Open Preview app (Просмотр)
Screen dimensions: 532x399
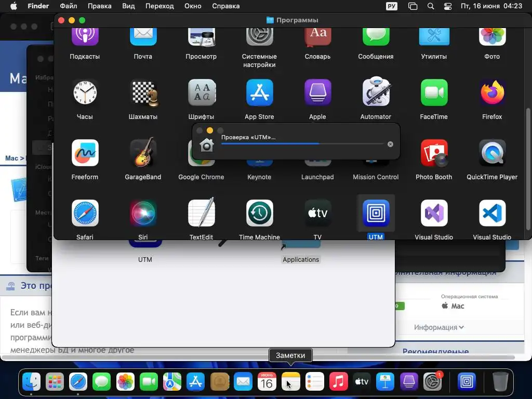click(201, 37)
